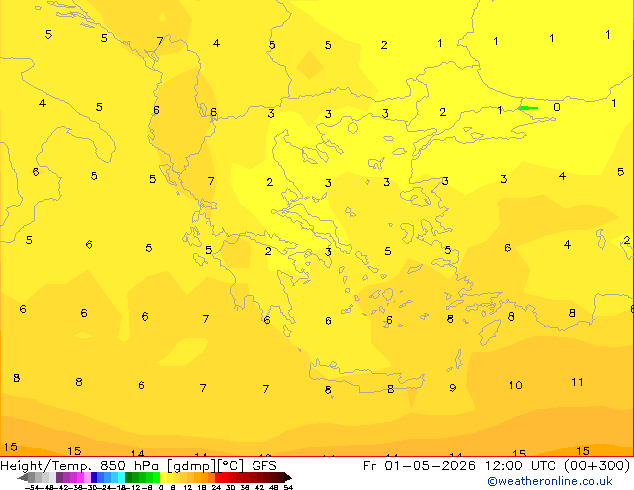Click the scale label '-54'
Viewport: 634px width, 490px height.
32,487
